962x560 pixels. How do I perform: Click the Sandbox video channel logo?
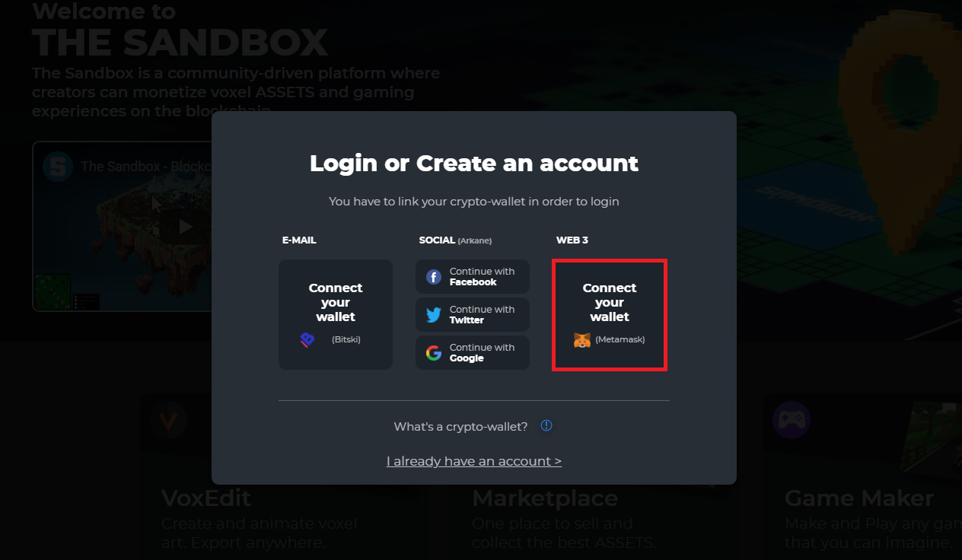[57, 166]
